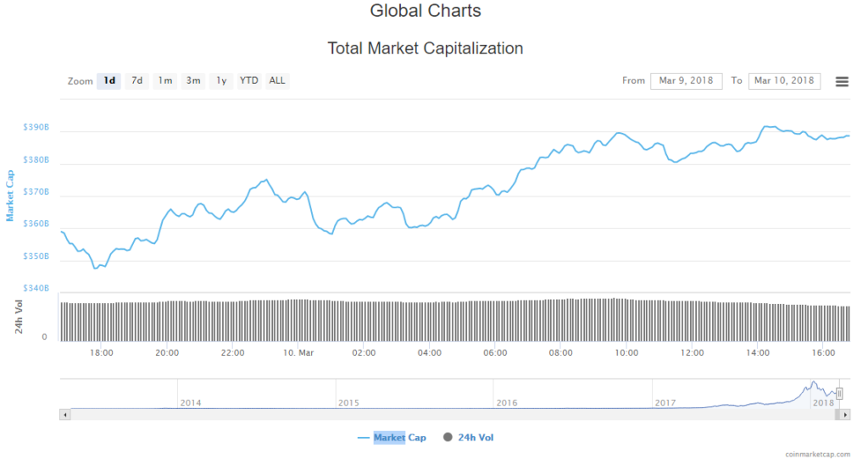Click the From date field
The height and width of the screenshot is (459, 868).
click(x=687, y=81)
